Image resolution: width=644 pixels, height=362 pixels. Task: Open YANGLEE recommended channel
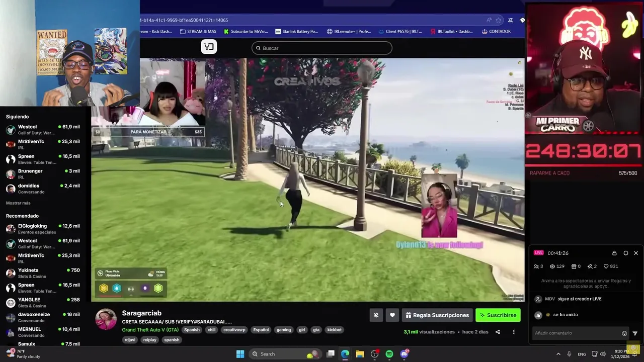pos(43,302)
